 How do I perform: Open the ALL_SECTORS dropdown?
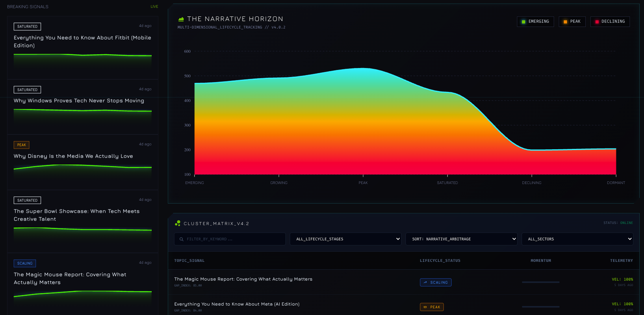click(x=577, y=239)
